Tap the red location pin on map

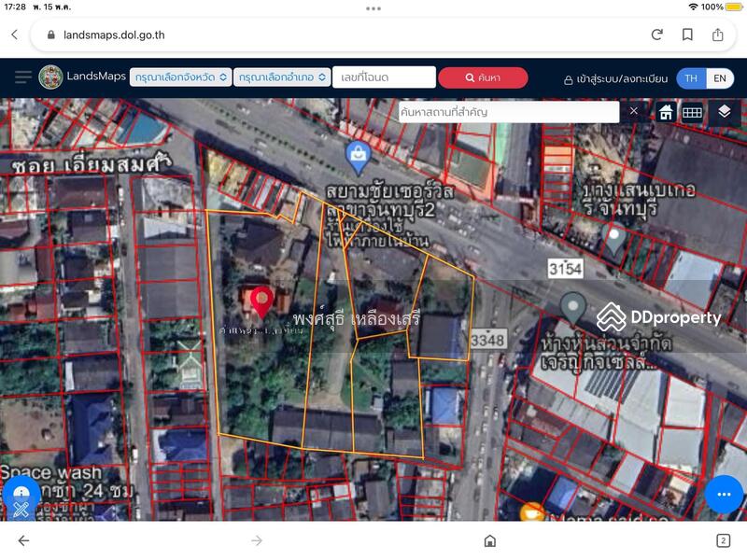tap(262, 301)
